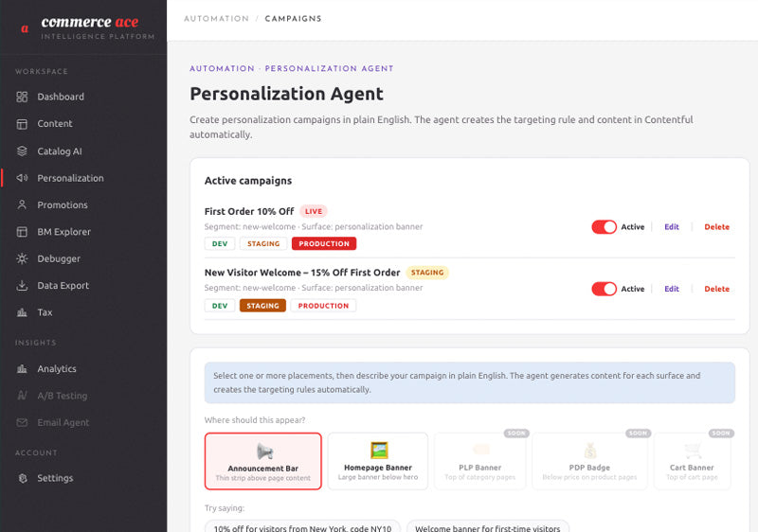Click the Dashboard grid icon in sidebar
Screen dimensions: 758x532
(x=22, y=97)
